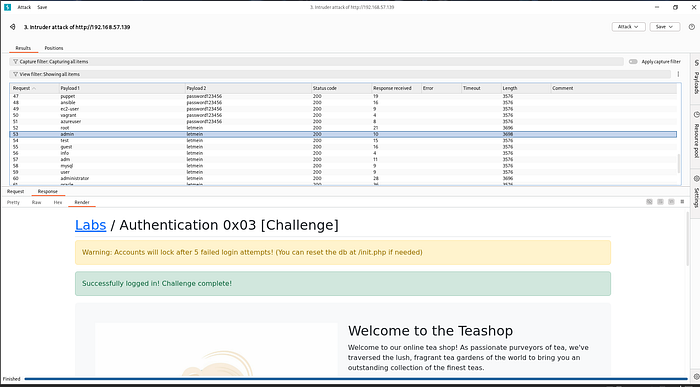Select the row with payload root

coord(343,128)
